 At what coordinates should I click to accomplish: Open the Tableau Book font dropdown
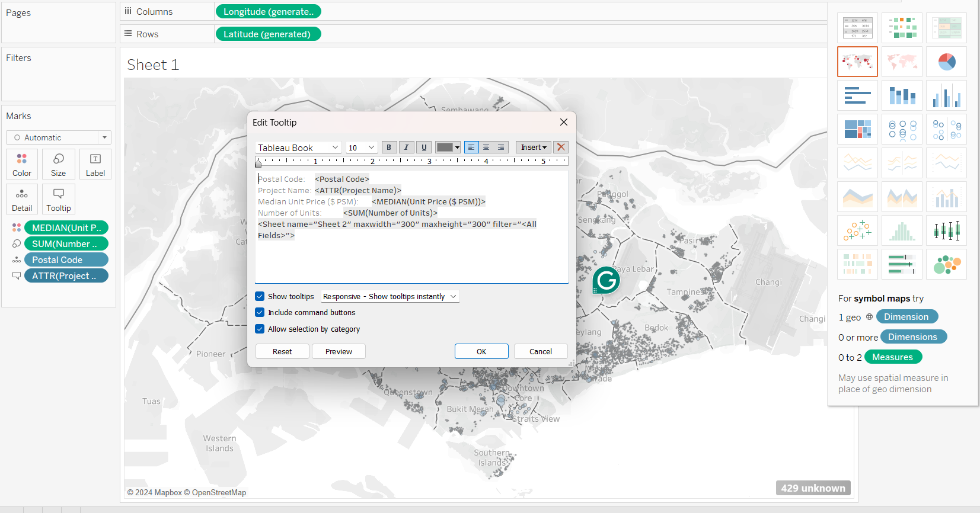pyautogui.click(x=298, y=148)
